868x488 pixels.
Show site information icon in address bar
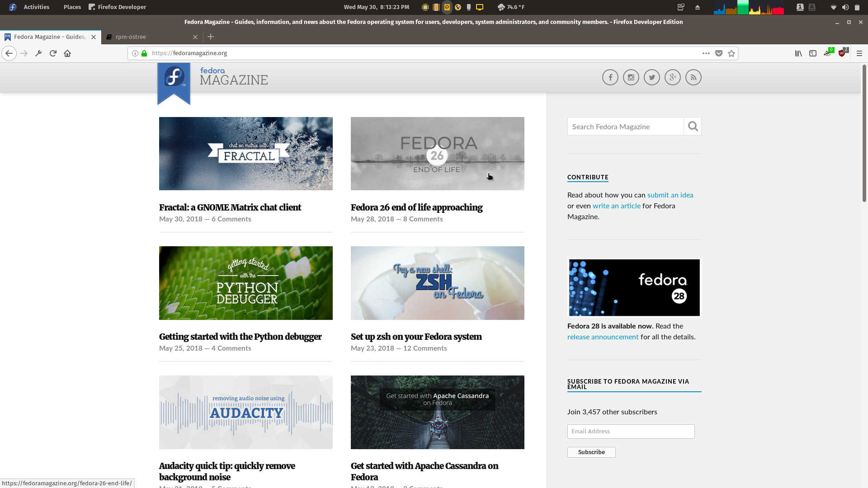click(135, 53)
